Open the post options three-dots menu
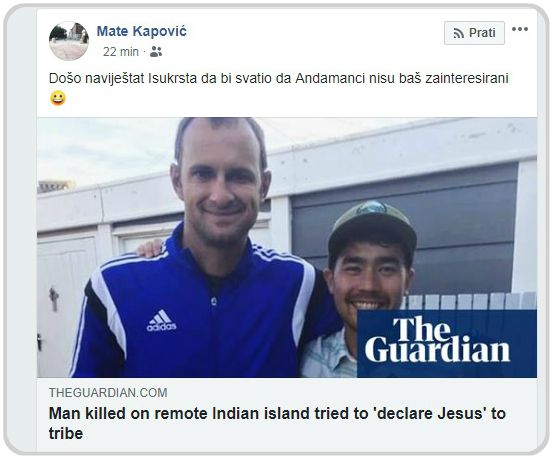This screenshot has height=458, width=552. (x=520, y=29)
